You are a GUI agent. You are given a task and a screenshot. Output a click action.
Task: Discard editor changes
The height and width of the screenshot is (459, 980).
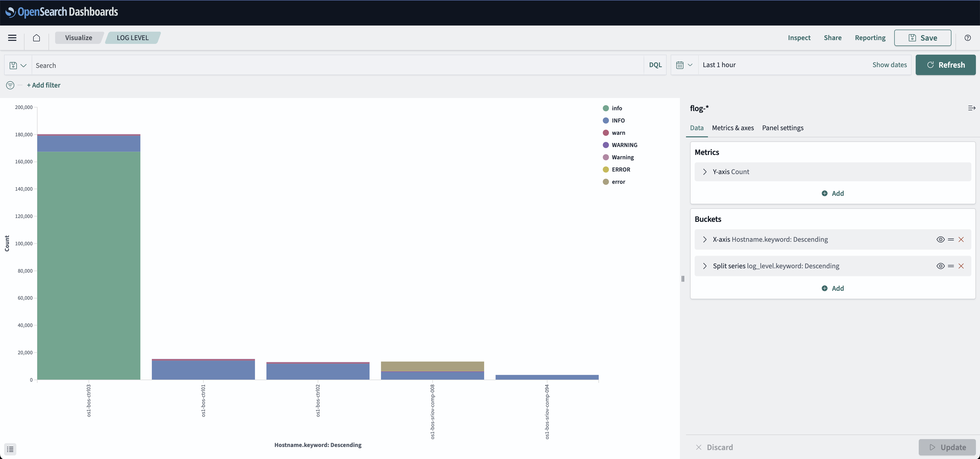(x=715, y=447)
